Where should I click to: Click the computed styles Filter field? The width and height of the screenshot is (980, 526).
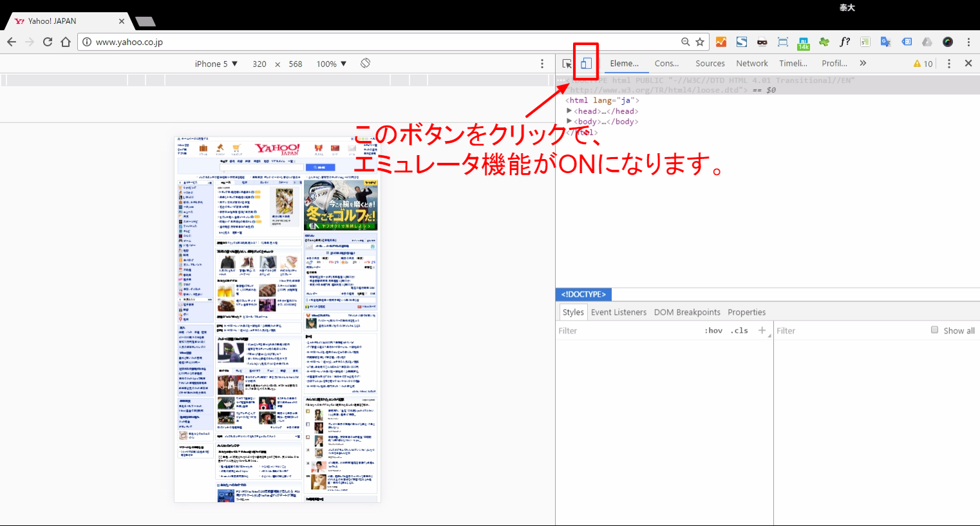[850, 331]
